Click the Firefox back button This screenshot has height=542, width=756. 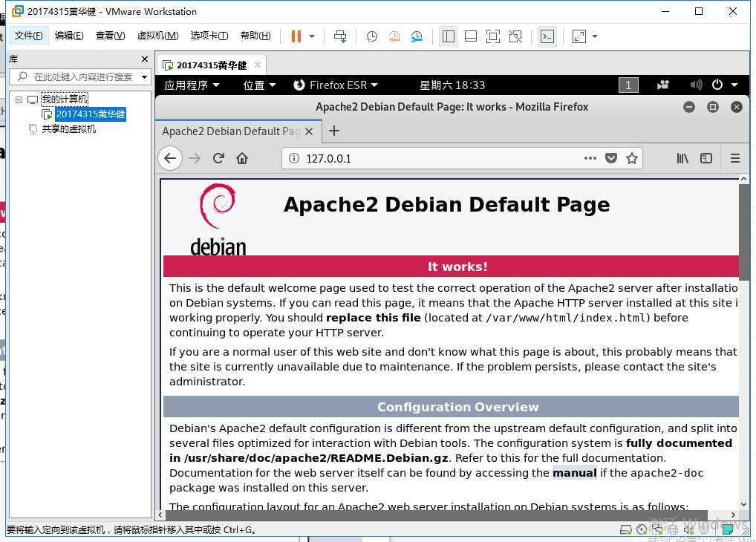[170, 158]
